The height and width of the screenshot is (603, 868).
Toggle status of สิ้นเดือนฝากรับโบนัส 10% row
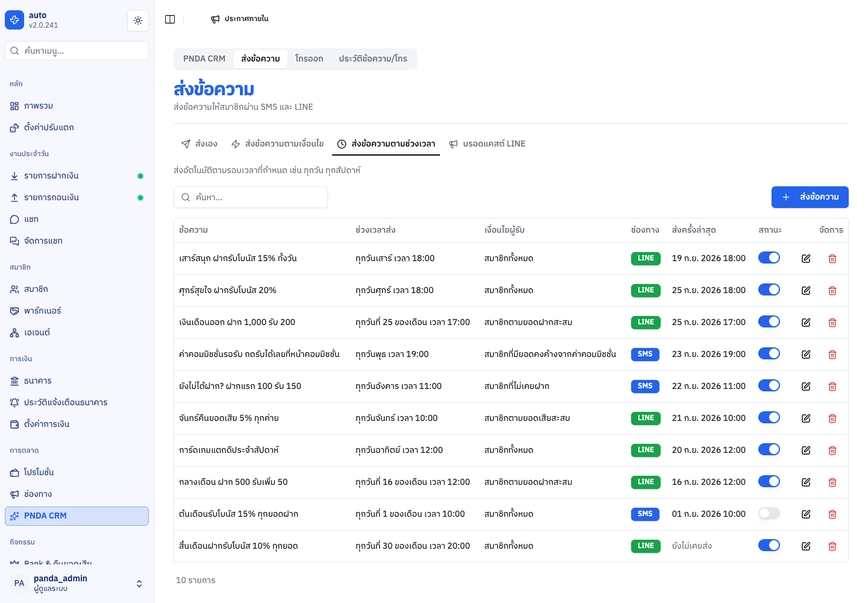click(x=769, y=546)
